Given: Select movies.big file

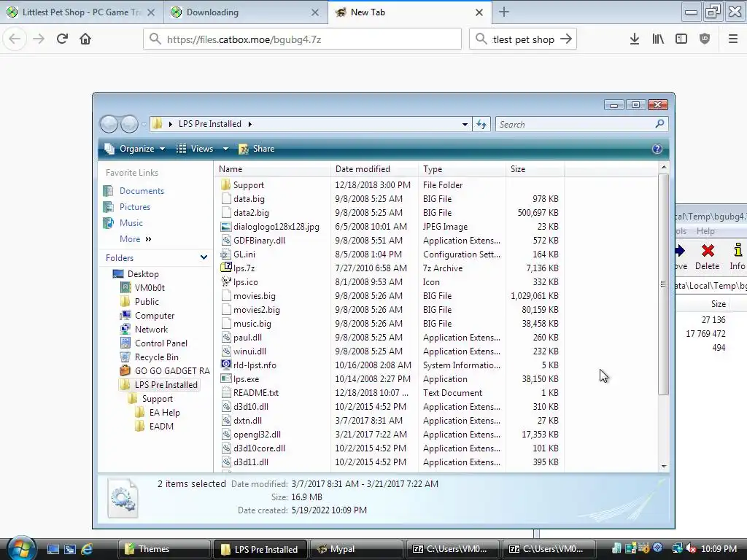Looking at the screenshot, I should coord(254,296).
